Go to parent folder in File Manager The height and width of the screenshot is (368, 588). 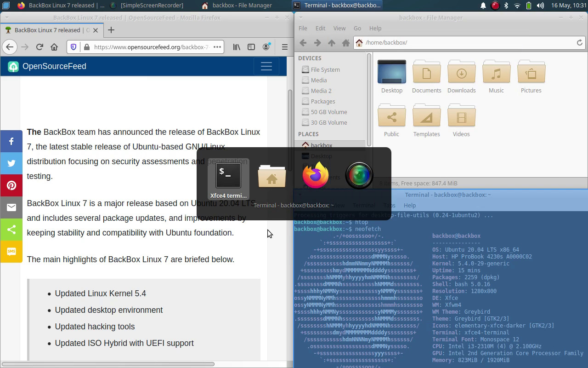tap(332, 43)
